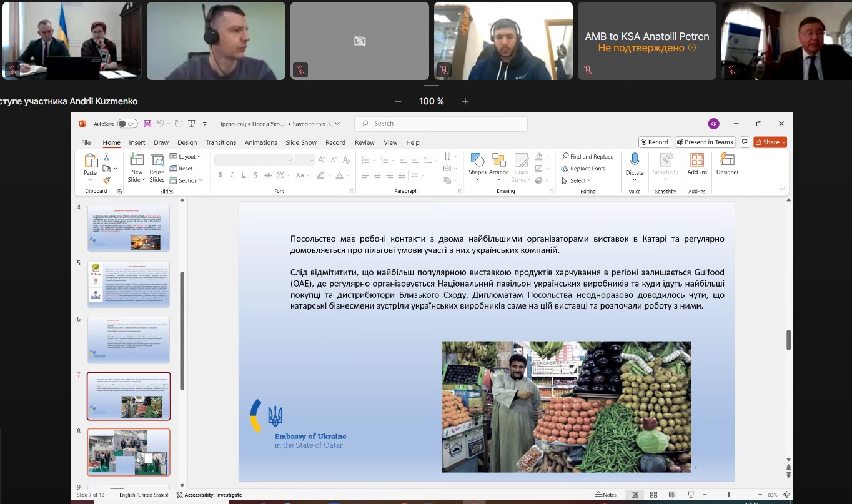Toggle the AutoSave switch
852x504 pixels.
tap(127, 124)
